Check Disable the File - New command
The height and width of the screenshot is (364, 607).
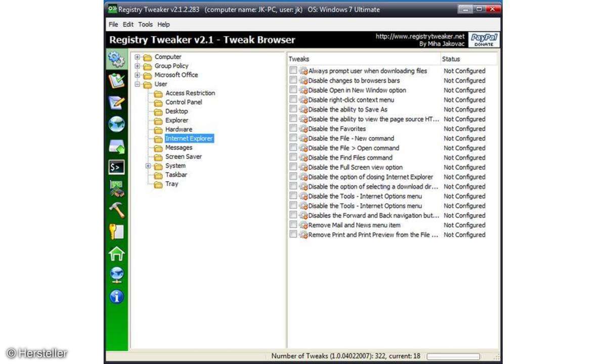coord(293,138)
